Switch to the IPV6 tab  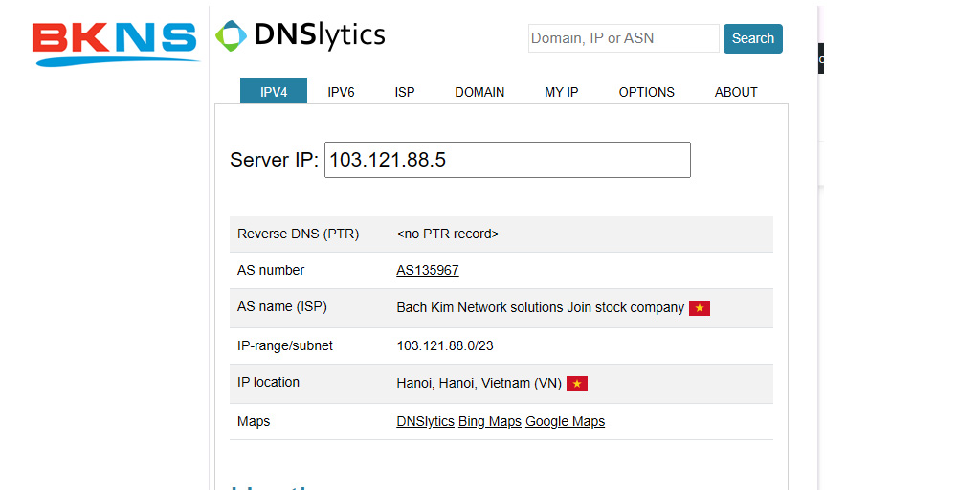click(341, 92)
